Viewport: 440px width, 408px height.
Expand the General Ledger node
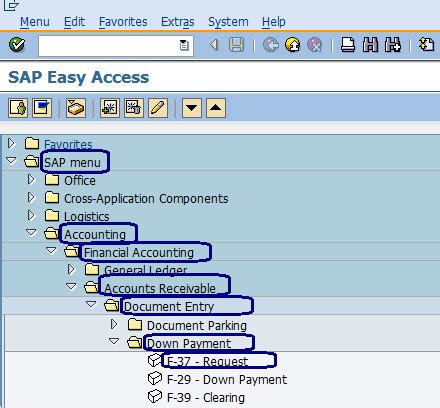coord(71,269)
